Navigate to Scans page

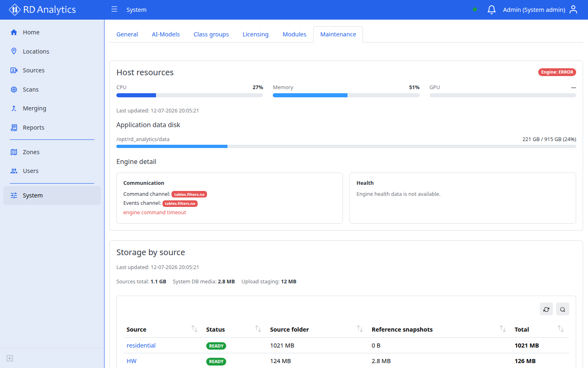click(x=52, y=90)
